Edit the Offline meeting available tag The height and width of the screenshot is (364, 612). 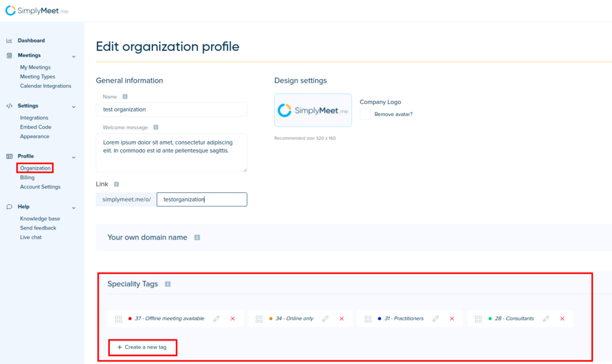coord(216,319)
